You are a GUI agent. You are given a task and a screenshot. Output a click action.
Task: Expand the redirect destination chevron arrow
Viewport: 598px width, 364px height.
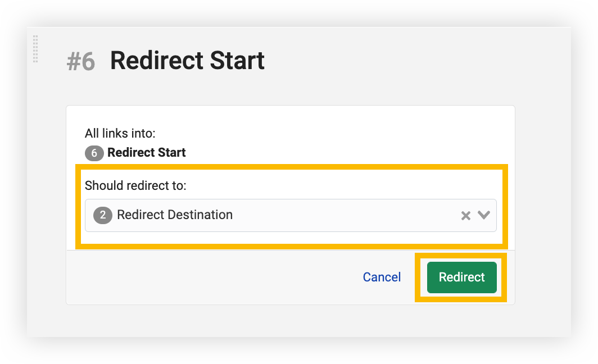pos(484,215)
